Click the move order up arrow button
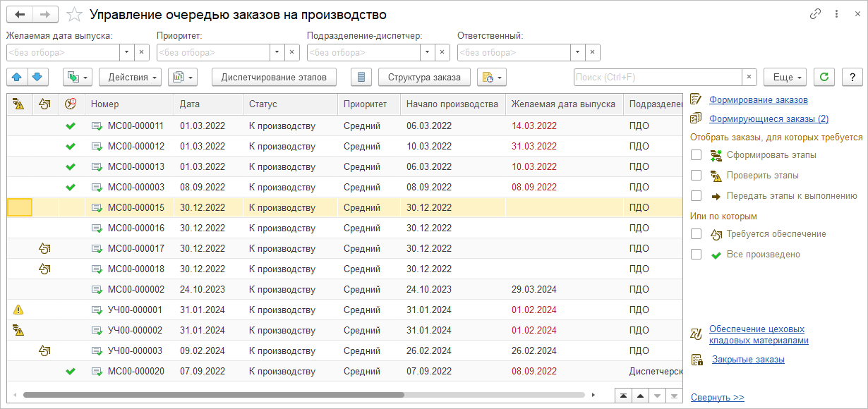868x409 pixels. tap(18, 77)
